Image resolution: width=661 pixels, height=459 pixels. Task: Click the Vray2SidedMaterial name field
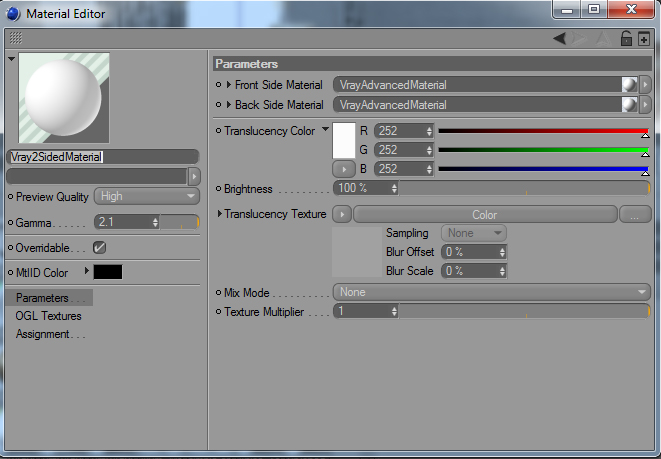pyautogui.click(x=102, y=157)
